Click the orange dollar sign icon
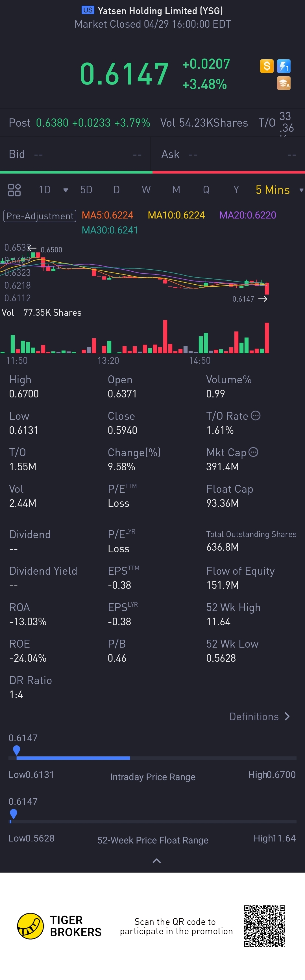Screen dimensions: 305x980 [x=267, y=66]
